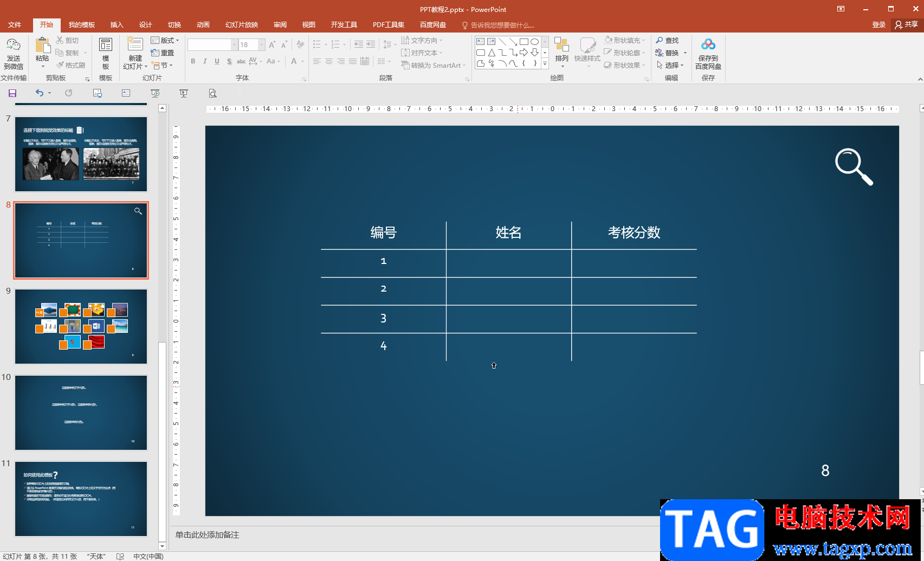Click the Sign In (登录) button

(x=878, y=25)
